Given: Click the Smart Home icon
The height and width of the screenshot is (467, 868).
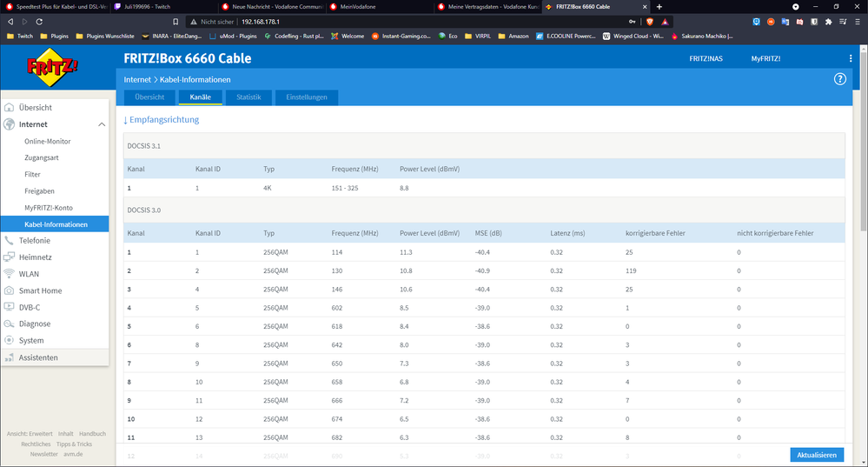Looking at the screenshot, I should click(x=9, y=290).
